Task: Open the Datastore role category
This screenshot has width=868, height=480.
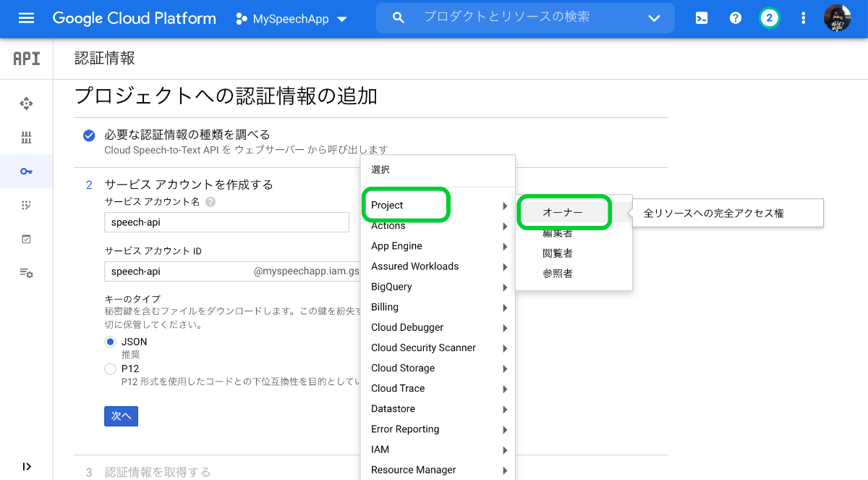Action: point(438,409)
